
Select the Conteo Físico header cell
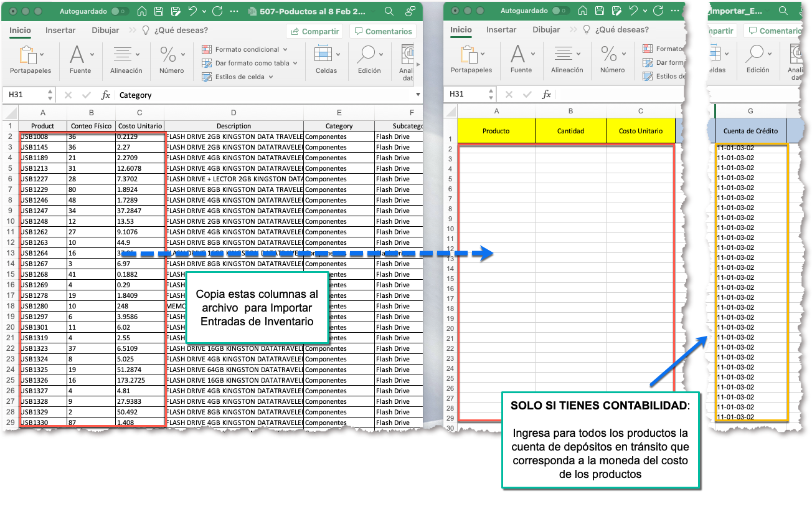click(x=92, y=126)
